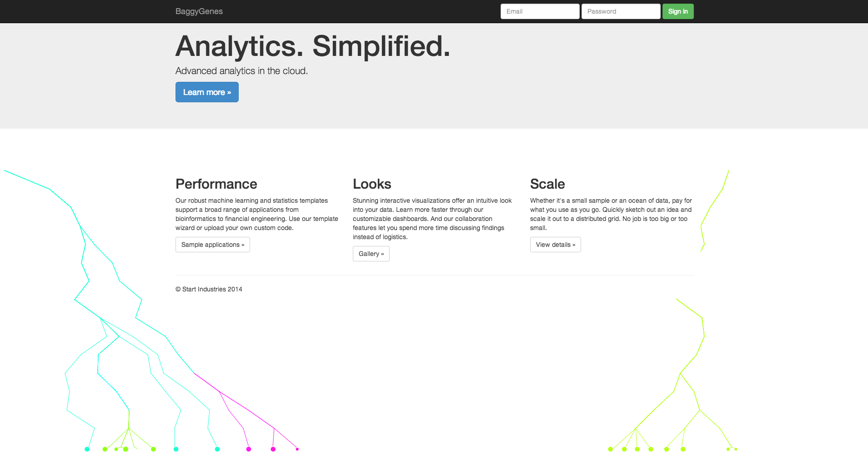
Task: Select leftmost green node of the right tree
Action: (x=611, y=449)
